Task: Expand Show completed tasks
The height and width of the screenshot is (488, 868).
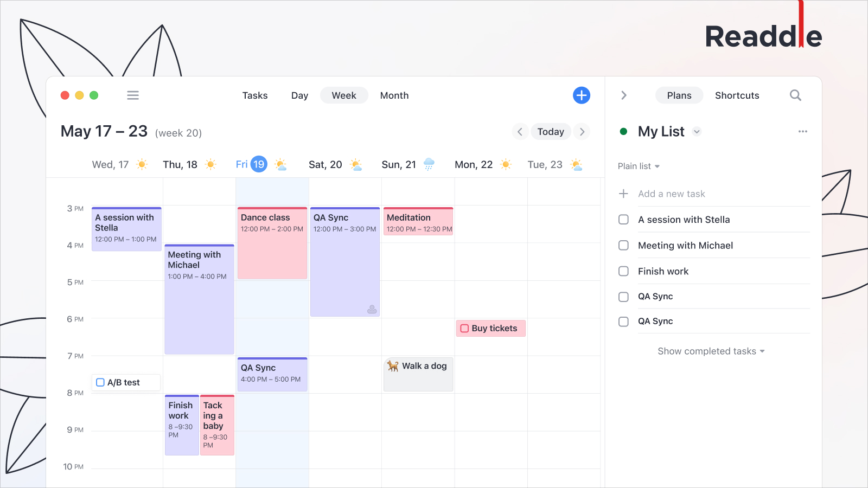Action: (x=711, y=351)
